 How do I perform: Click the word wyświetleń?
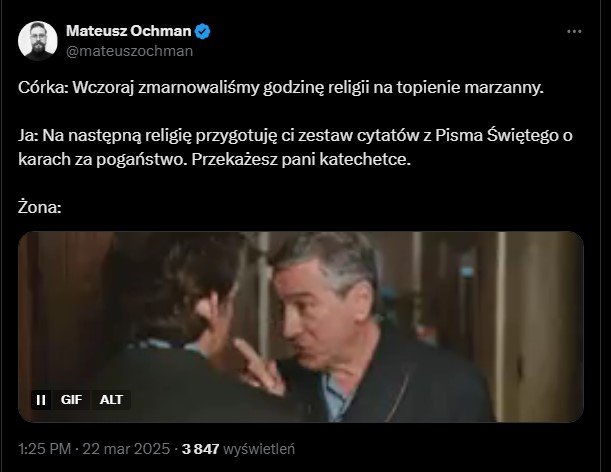tap(259, 449)
